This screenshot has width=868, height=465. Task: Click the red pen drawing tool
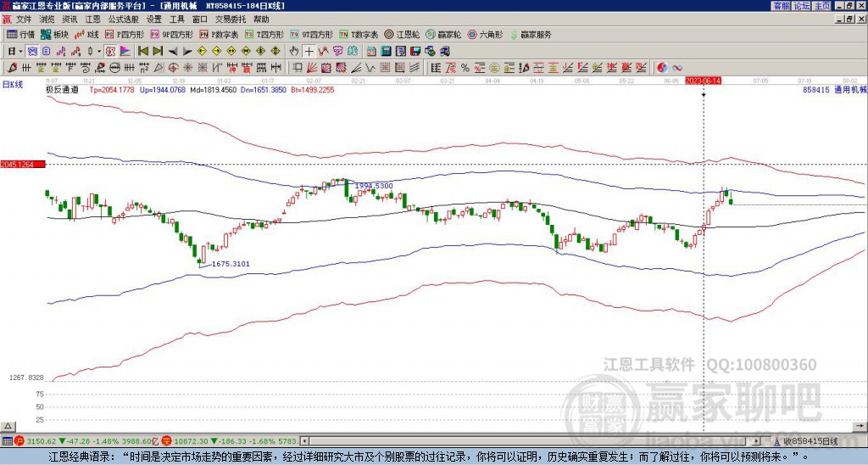(x=12, y=68)
